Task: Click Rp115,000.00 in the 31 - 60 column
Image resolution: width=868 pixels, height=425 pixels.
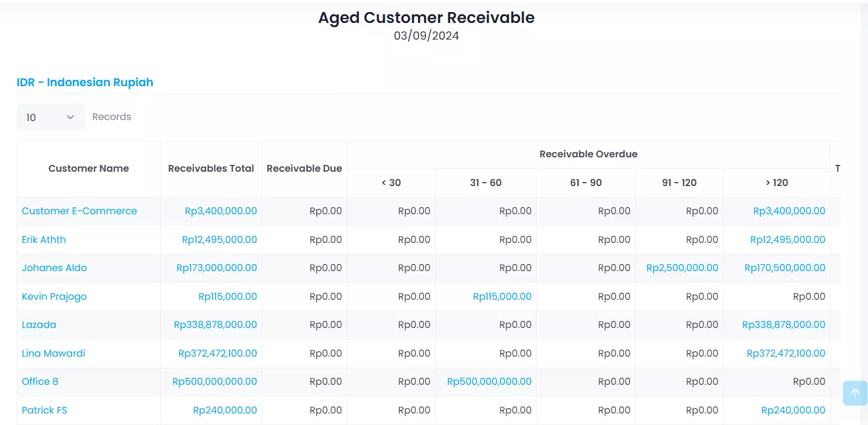Action: [x=502, y=296]
